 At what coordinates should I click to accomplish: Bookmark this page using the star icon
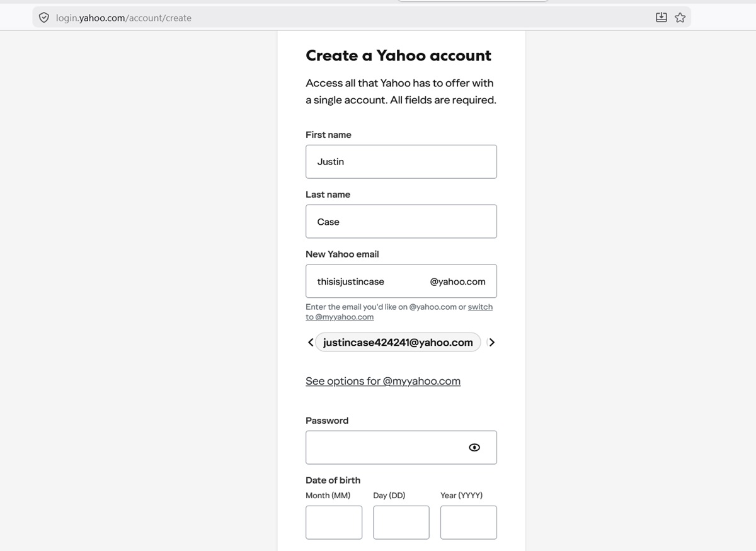(x=680, y=17)
